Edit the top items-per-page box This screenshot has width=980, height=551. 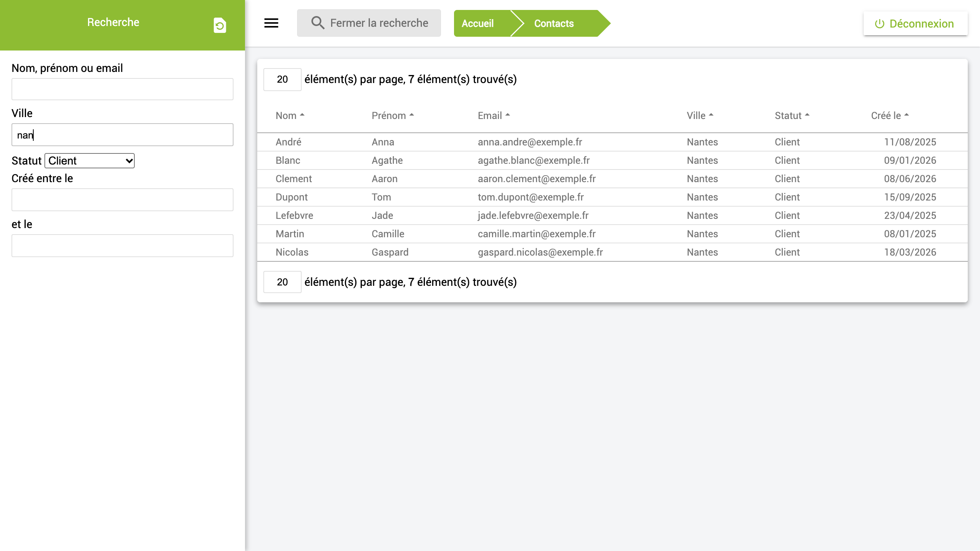click(283, 80)
